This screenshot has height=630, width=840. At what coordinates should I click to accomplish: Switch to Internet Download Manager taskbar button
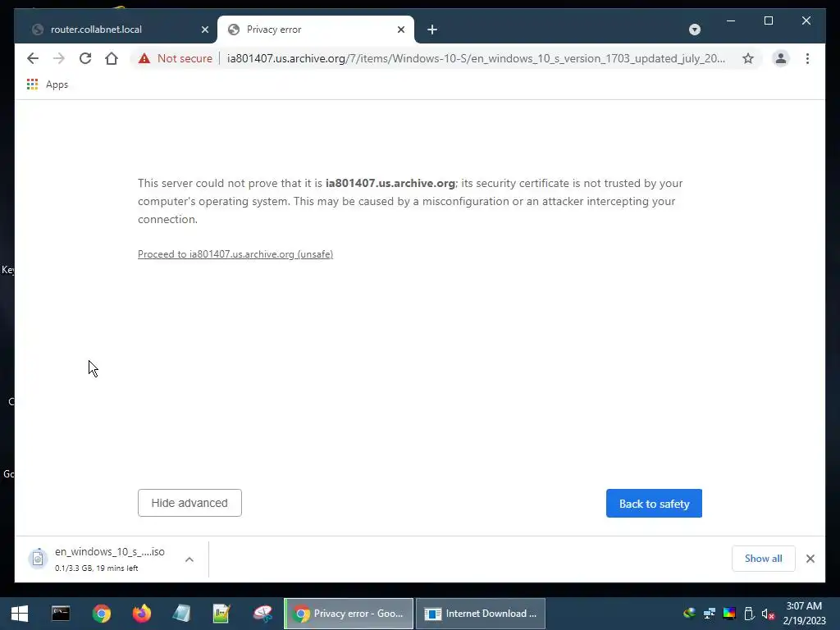pyautogui.click(x=481, y=614)
